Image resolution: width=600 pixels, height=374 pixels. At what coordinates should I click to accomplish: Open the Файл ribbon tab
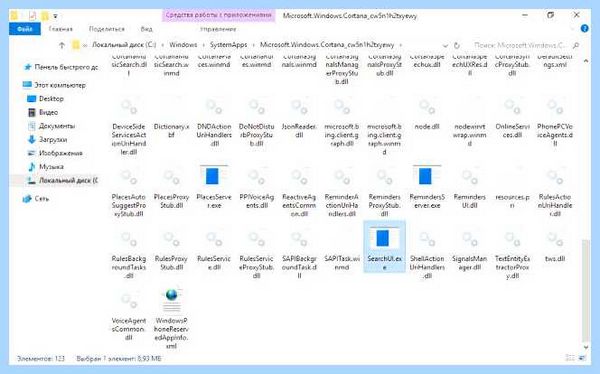pos(24,29)
